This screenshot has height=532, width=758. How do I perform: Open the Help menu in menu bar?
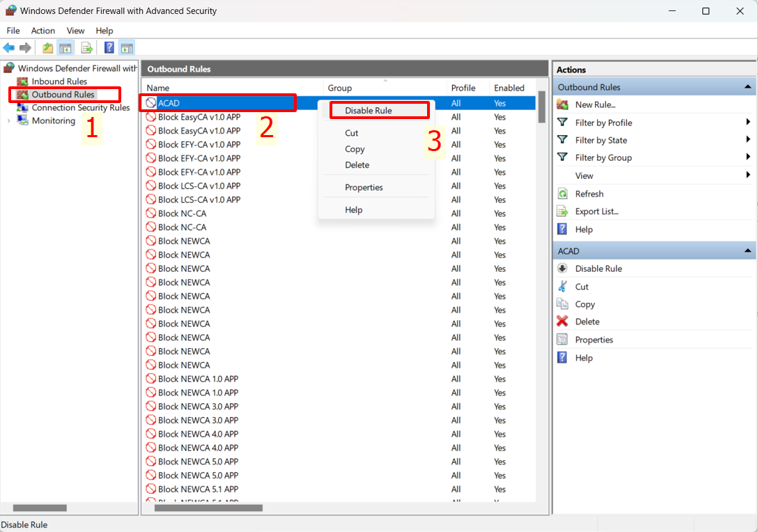[105, 31]
